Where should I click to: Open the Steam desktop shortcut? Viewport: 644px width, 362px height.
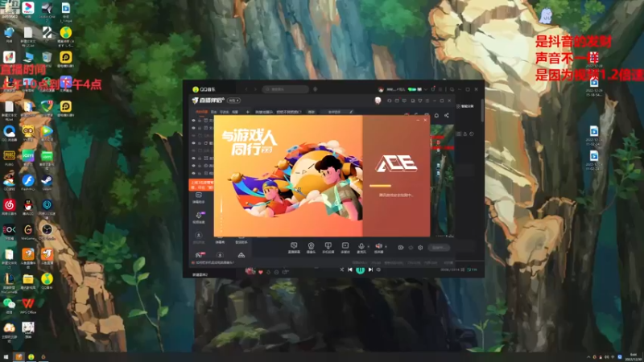(47, 183)
